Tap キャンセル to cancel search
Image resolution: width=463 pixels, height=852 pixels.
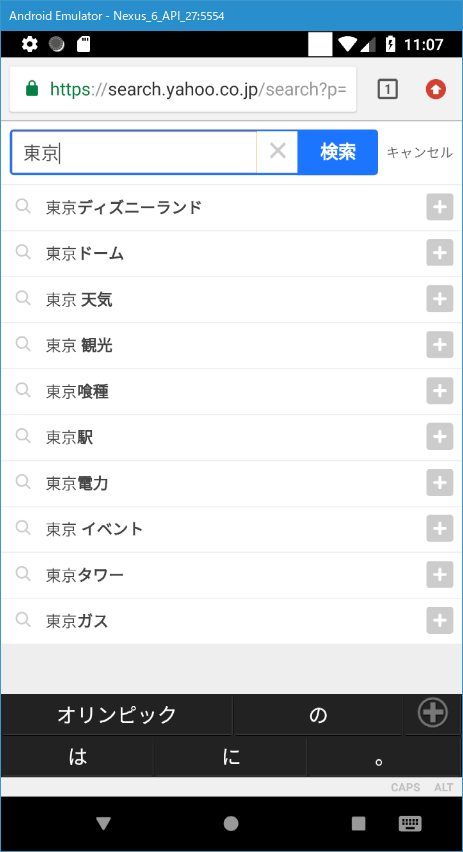pyautogui.click(x=419, y=153)
